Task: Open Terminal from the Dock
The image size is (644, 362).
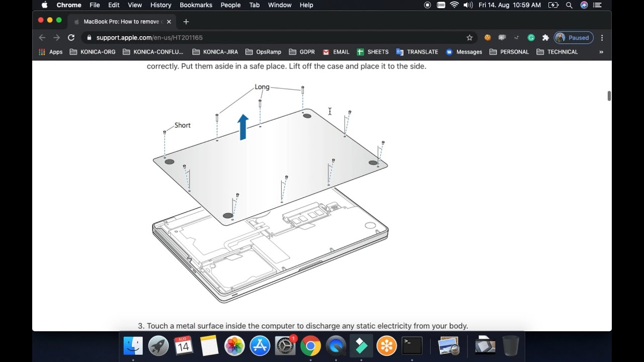Action: (412, 346)
